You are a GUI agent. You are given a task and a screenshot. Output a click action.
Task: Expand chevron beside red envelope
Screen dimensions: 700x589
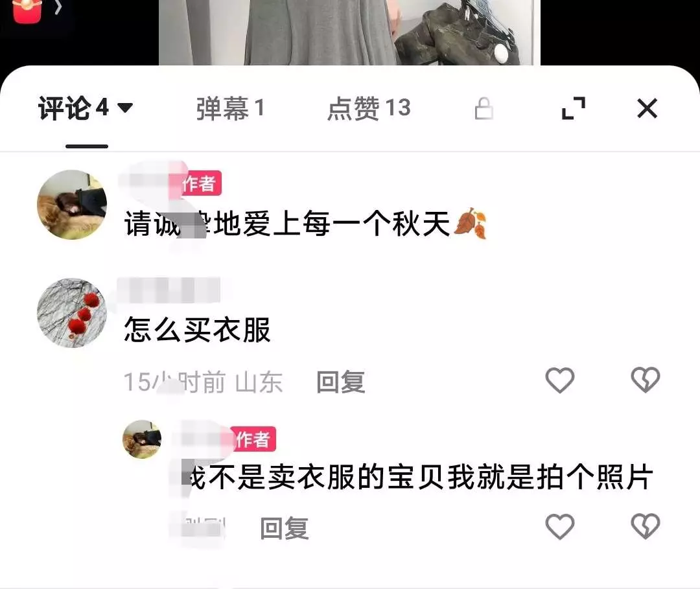pos(58,6)
